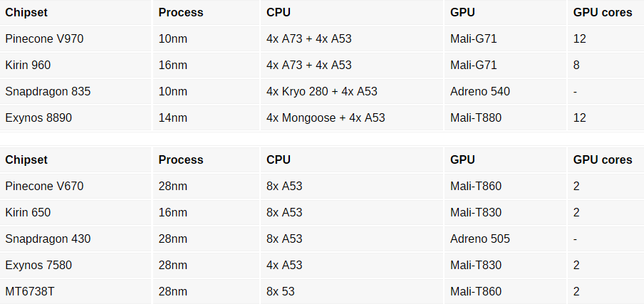Viewport: 644px width, 304px height.
Task: Click the Snapdragon 835 cell
Action: click(76, 92)
